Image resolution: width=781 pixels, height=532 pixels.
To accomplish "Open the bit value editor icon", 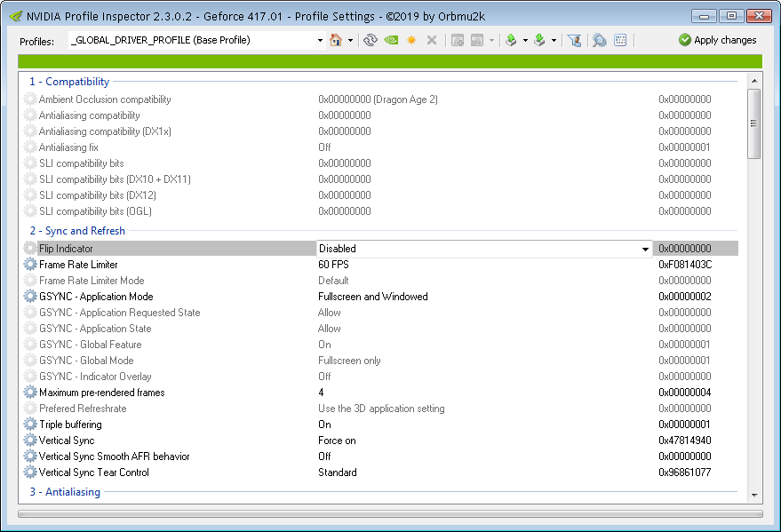I will pyautogui.click(x=620, y=40).
